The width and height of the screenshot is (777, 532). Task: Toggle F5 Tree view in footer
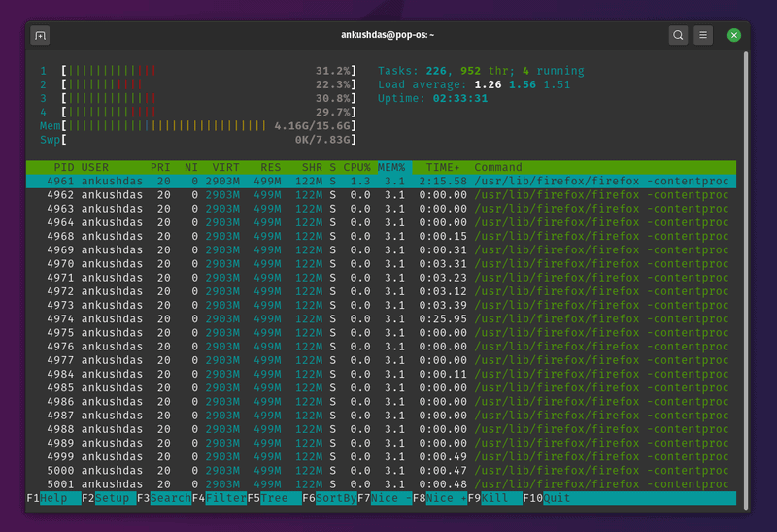point(274,498)
